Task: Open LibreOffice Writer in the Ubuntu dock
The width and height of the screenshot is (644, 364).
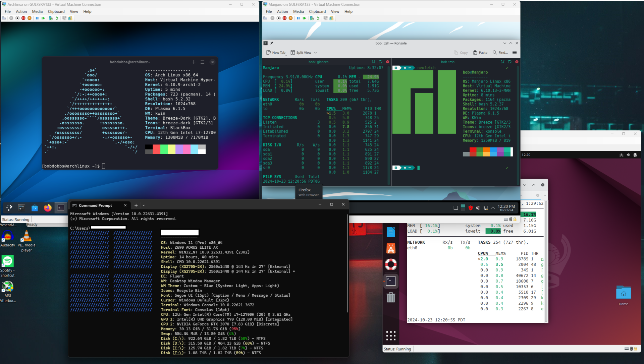Action: click(391, 232)
